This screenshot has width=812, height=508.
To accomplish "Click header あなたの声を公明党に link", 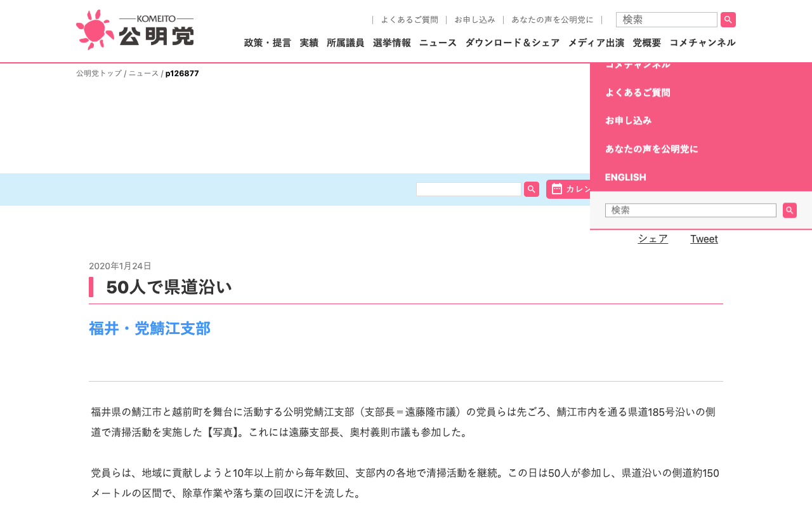I will pyautogui.click(x=553, y=20).
